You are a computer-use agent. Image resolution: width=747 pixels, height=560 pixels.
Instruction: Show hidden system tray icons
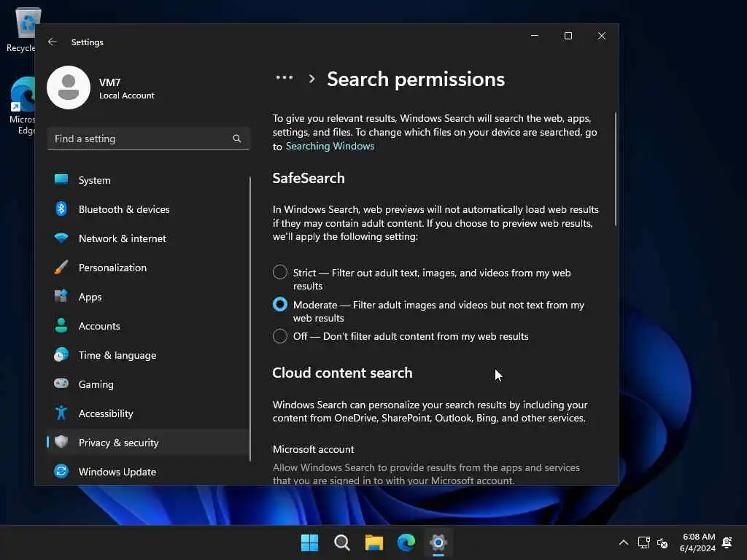[x=624, y=542]
